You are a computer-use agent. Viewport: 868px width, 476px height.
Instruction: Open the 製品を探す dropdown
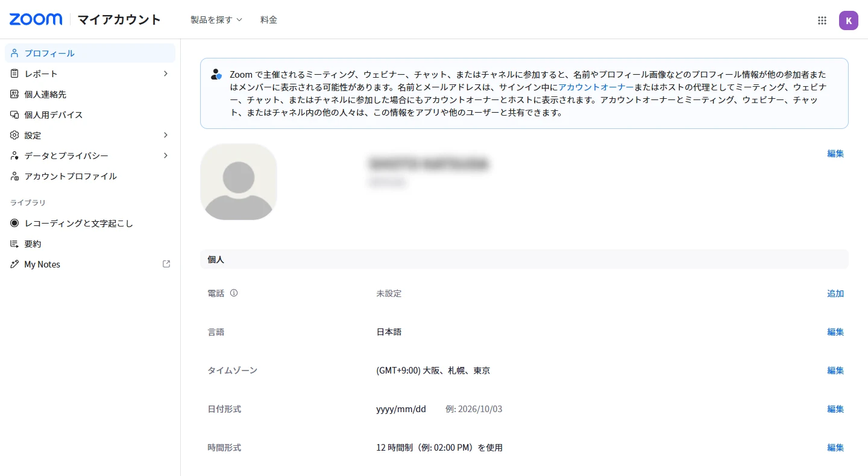tap(216, 19)
